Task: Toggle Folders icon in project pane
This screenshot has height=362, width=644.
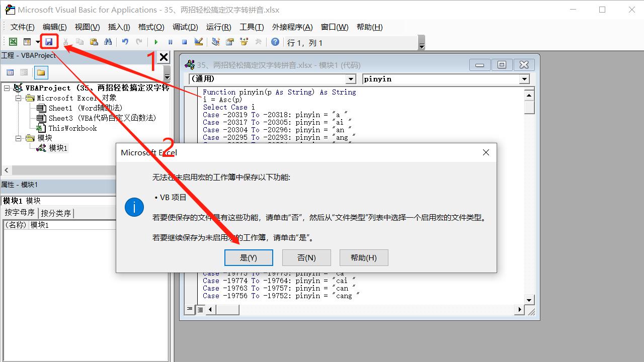Action: pos(41,72)
